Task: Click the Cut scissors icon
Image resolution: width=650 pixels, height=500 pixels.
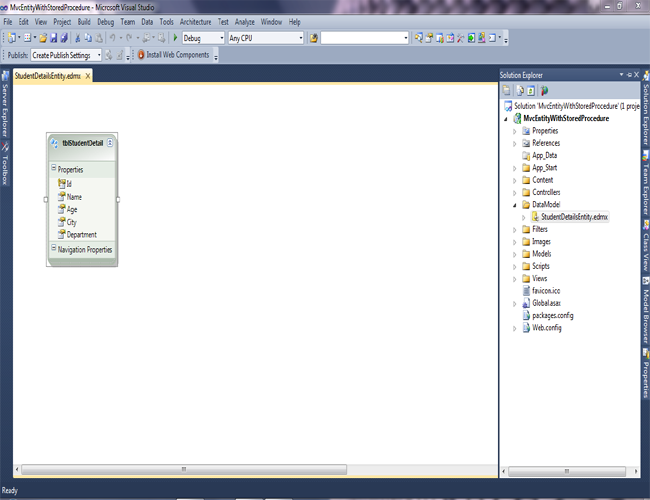Action: [x=78, y=38]
